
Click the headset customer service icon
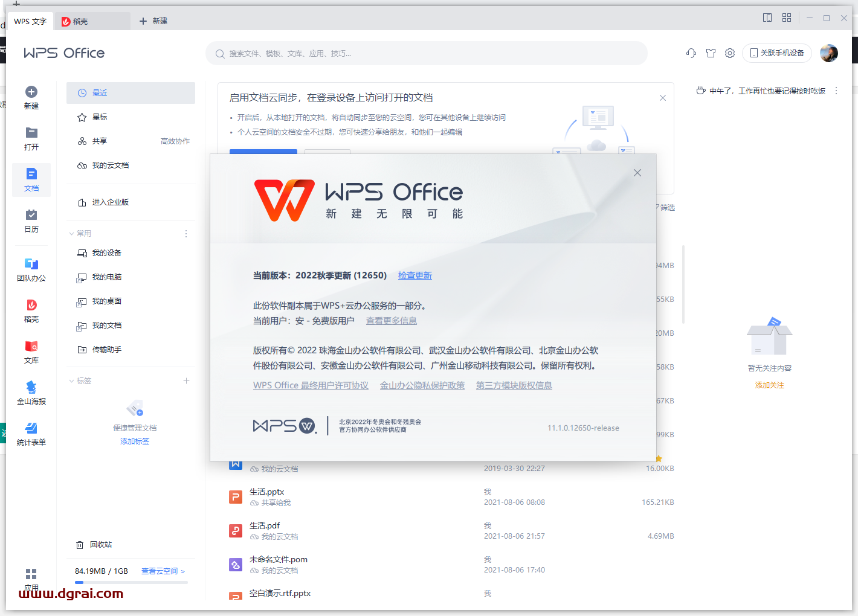click(691, 53)
